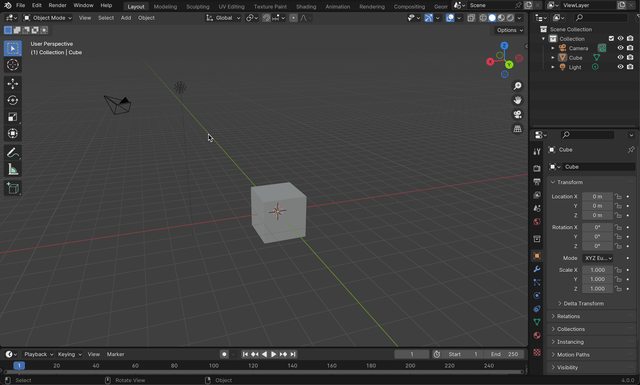The height and width of the screenshot is (385, 640).
Task: Select the Select Box tool
Action: coord(13,48)
